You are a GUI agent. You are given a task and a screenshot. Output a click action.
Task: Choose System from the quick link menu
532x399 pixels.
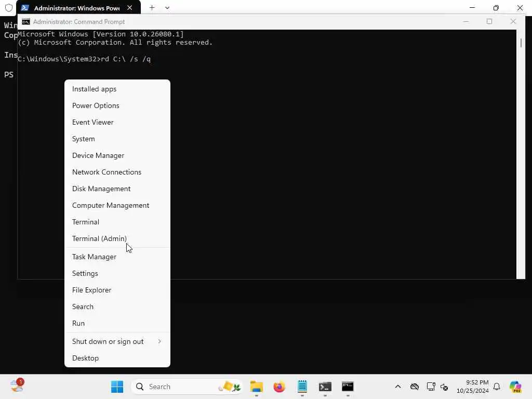pyautogui.click(x=117, y=139)
